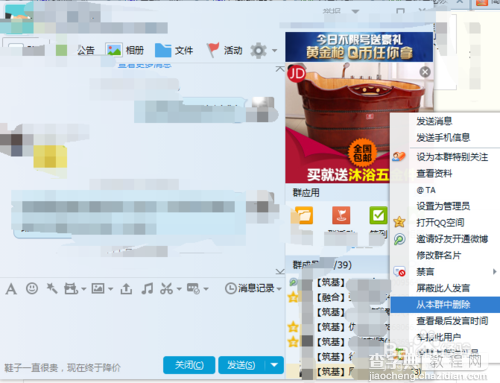This screenshot has width=500, height=383.
Task: Expand the arrow beside 消息记录
Action: pos(279,289)
